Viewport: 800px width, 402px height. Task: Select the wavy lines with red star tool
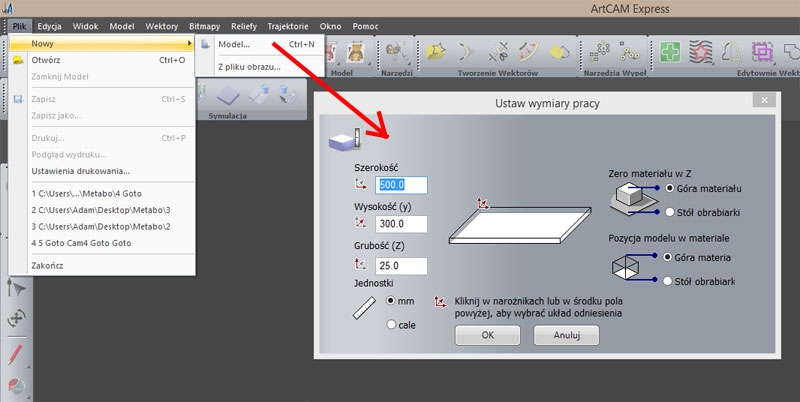[701, 52]
